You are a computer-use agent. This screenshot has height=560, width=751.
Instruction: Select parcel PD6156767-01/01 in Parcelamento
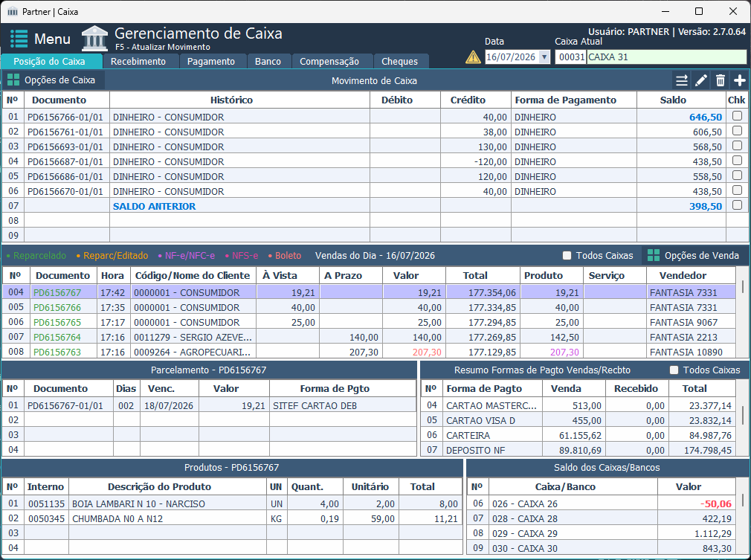tap(209, 405)
